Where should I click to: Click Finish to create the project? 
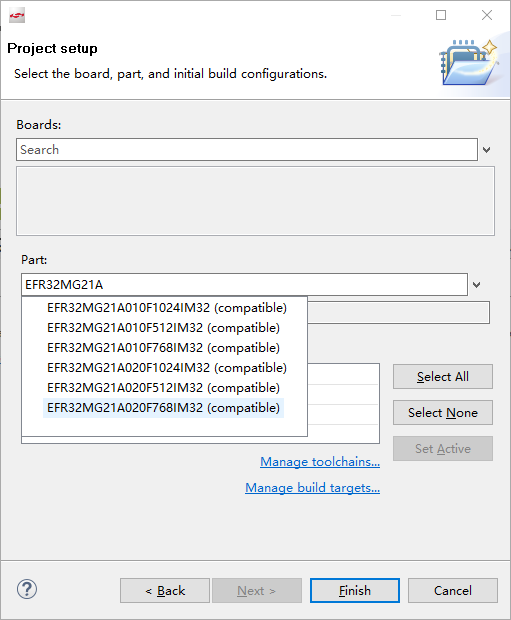click(355, 591)
